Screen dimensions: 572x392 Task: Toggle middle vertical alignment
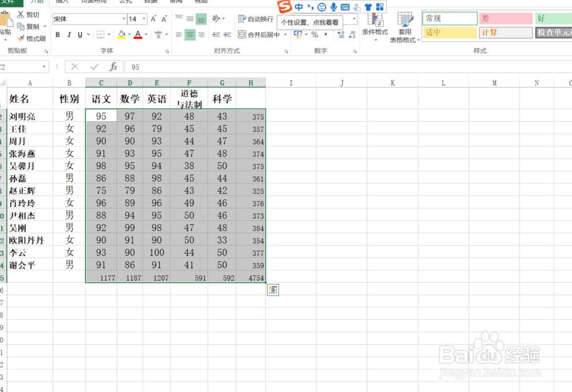tap(190, 19)
